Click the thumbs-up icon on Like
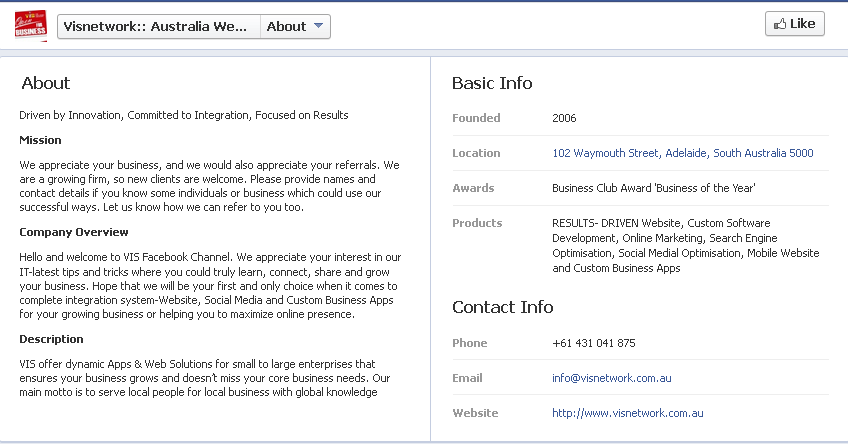The image size is (848, 444). [780, 24]
